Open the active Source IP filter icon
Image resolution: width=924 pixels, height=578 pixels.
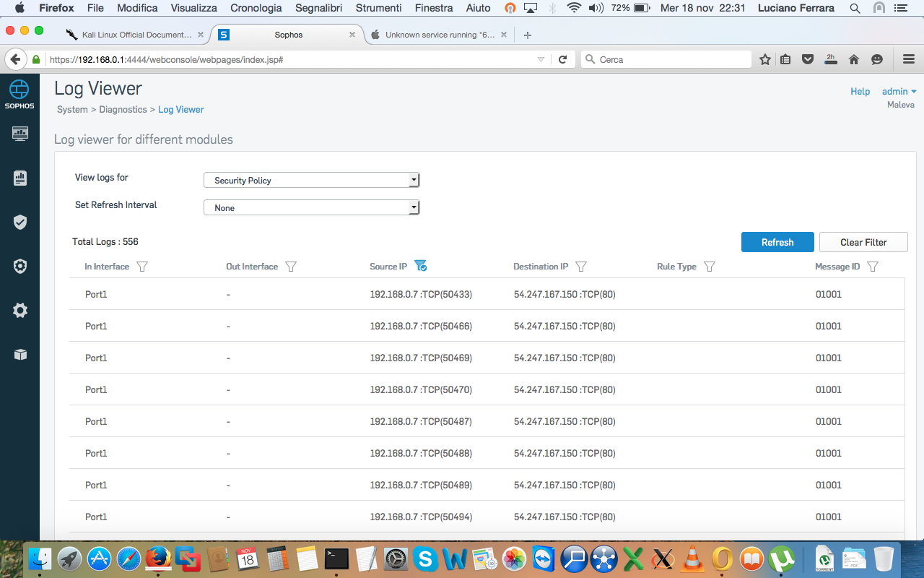click(x=421, y=266)
